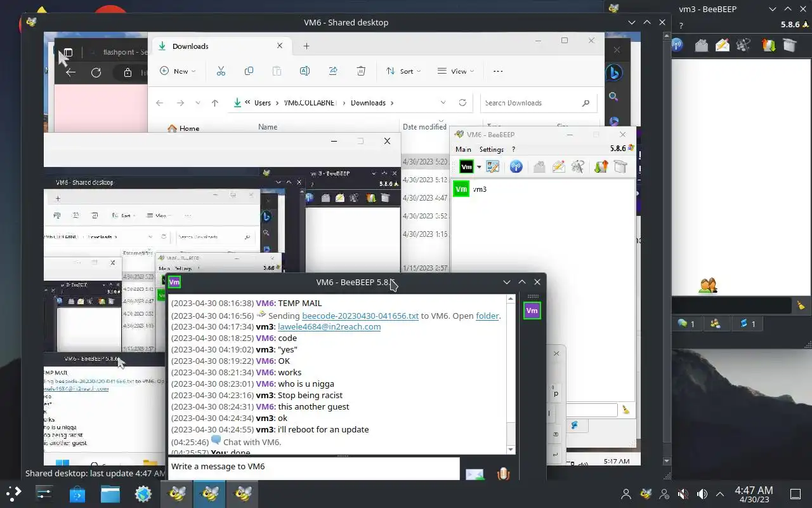
Task: Open the blue file tab showing 1 in vm3 BeeBEEP
Action: [748, 324]
